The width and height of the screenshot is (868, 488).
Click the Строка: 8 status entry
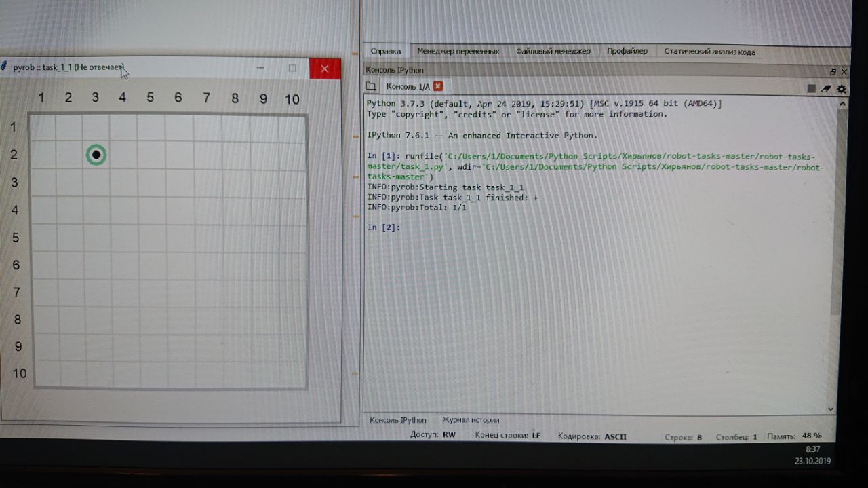[x=683, y=437]
